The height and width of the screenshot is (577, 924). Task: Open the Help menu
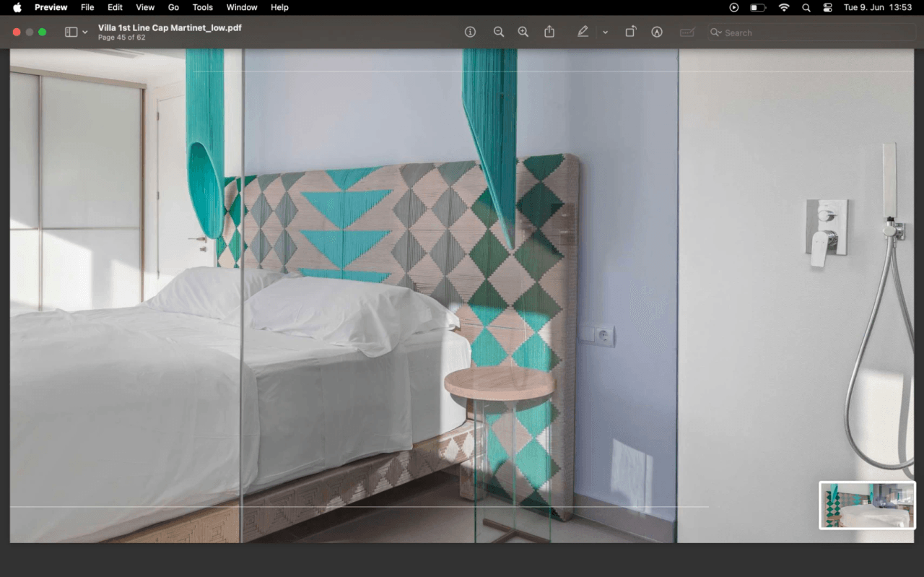(279, 7)
